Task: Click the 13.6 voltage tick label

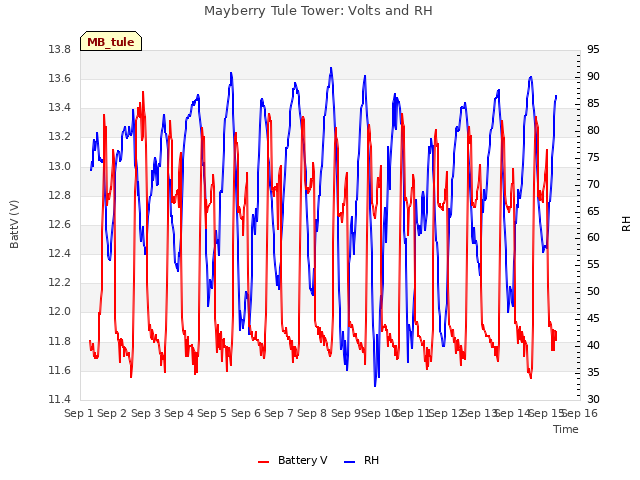Action: (60, 78)
